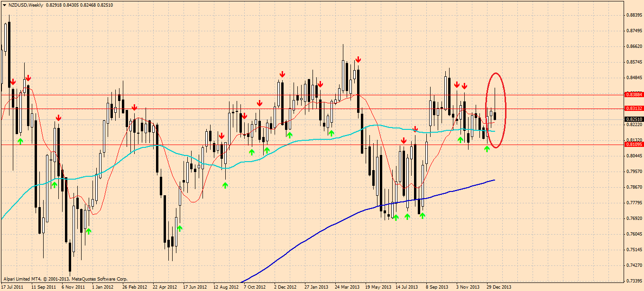Image resolution: width=644 pixels, height=291 pixels.
Task: Expand the triangle arrow beside NZDUSD,Weekly
Action: tap(4, 4)
